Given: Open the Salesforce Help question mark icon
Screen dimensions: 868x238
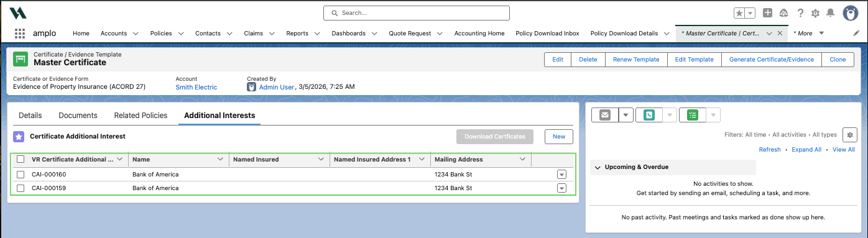Looking at the screenshot, I should click(800, 12).
